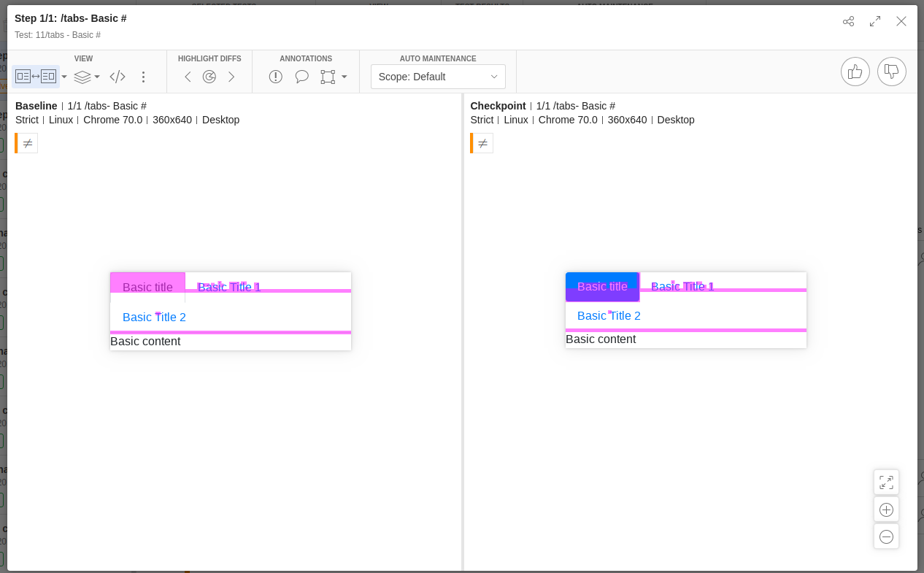Click the share icon in header
The height and width of the screenshot is (573, 924).
pos(848,21)
